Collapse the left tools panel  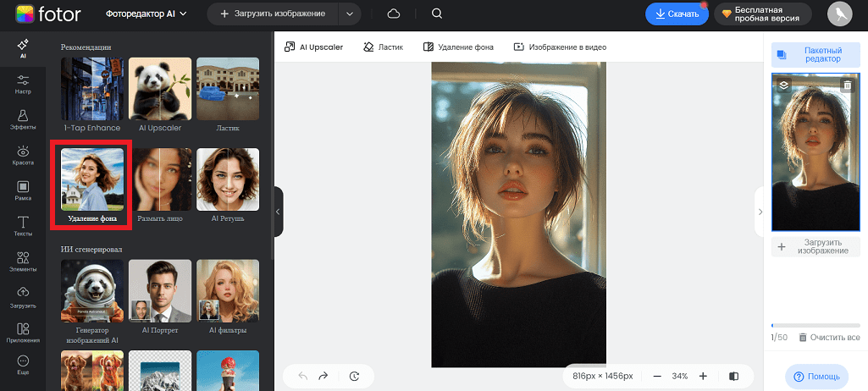point(278,212)
